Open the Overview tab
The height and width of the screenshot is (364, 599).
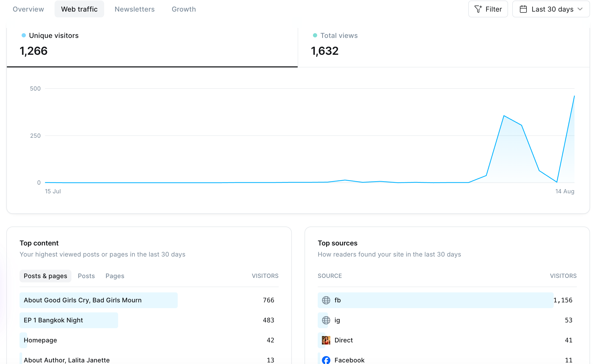[x=28, y=9]
